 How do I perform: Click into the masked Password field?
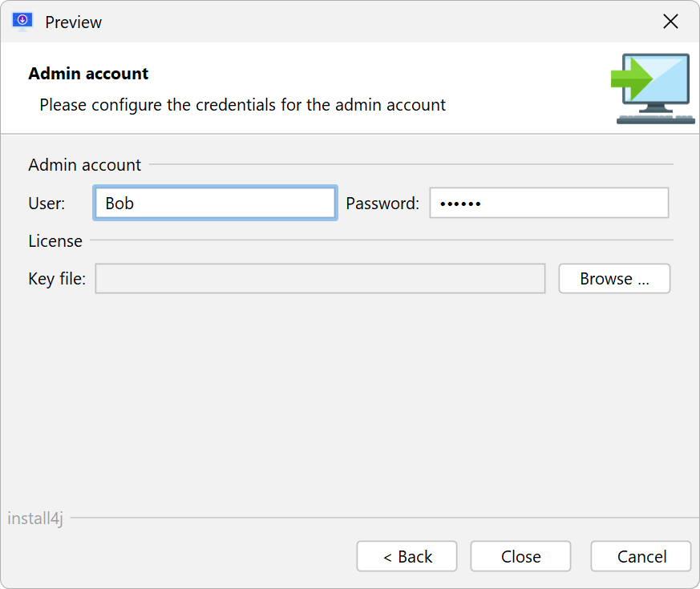pyautogui.click(x=548, y=203)
